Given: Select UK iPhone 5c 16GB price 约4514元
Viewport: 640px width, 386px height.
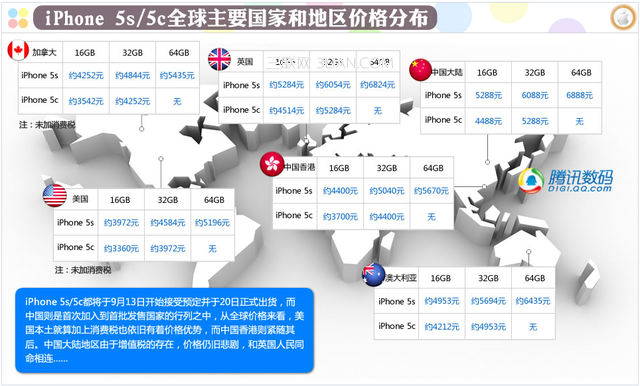Looking at the screenshot, I should click(x=287, y=110).
